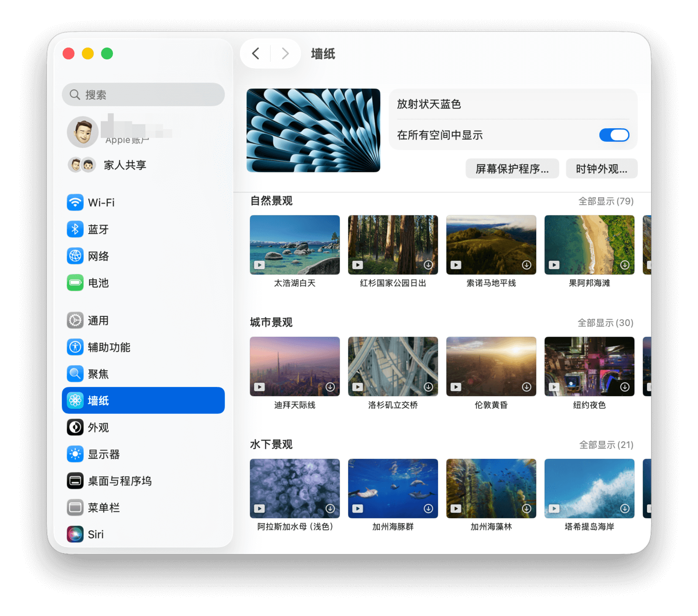Image resolution: width=698 pixels, height=616 pixels.
Task: Click the Accessibility icon in sidebar
Action: point(75,347)
